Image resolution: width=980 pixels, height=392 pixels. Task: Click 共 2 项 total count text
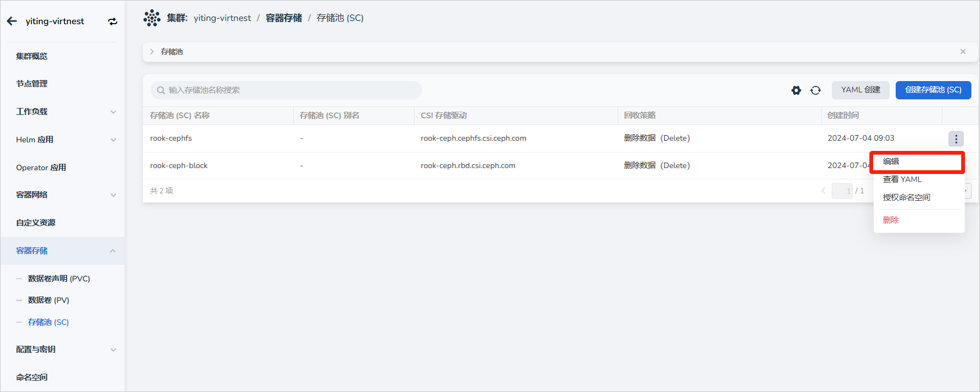coord(162,191)
